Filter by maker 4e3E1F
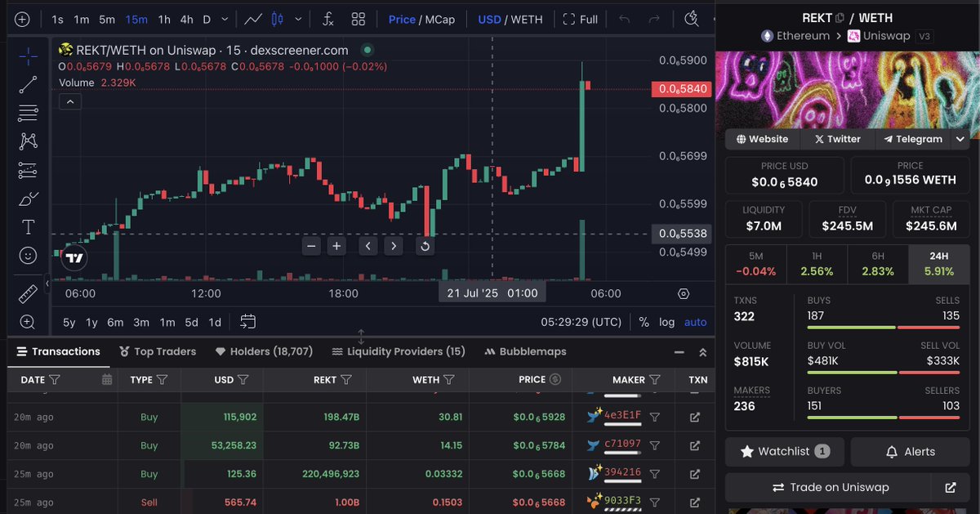980x514 pixels. (x=654, y=417)
